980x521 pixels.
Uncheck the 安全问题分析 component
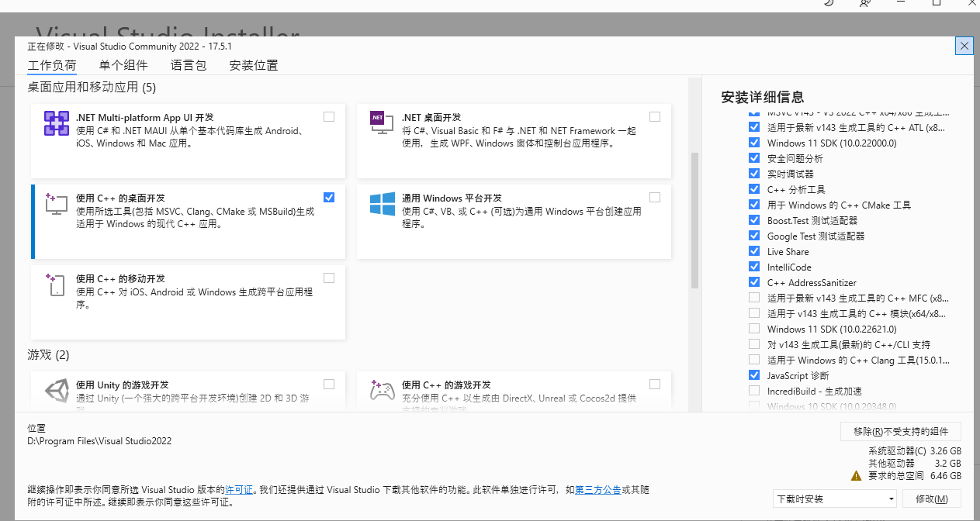point(754,158)
